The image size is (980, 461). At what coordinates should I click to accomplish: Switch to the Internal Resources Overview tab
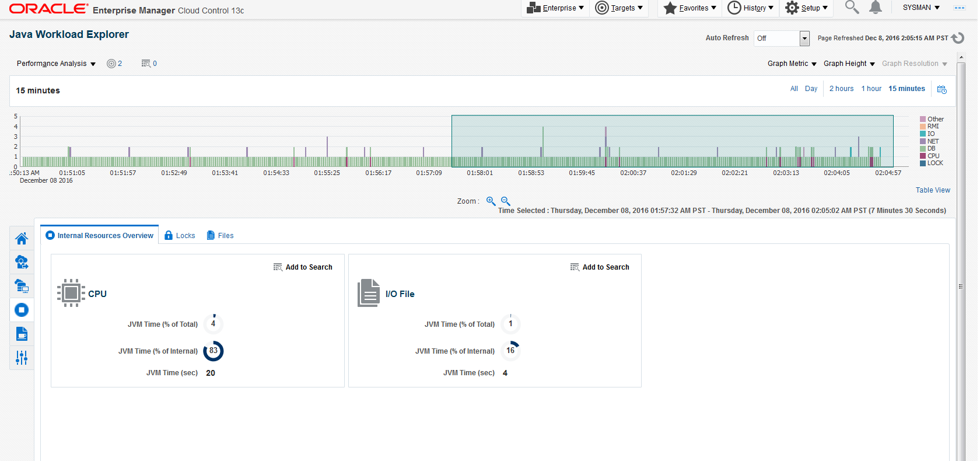tap(100, 236)
